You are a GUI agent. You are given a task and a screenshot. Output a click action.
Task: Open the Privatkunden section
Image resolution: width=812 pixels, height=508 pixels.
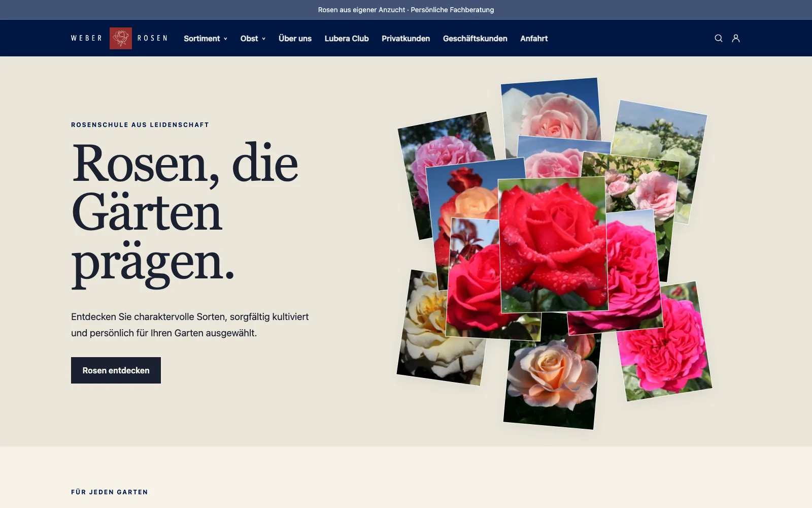(405, 39)
